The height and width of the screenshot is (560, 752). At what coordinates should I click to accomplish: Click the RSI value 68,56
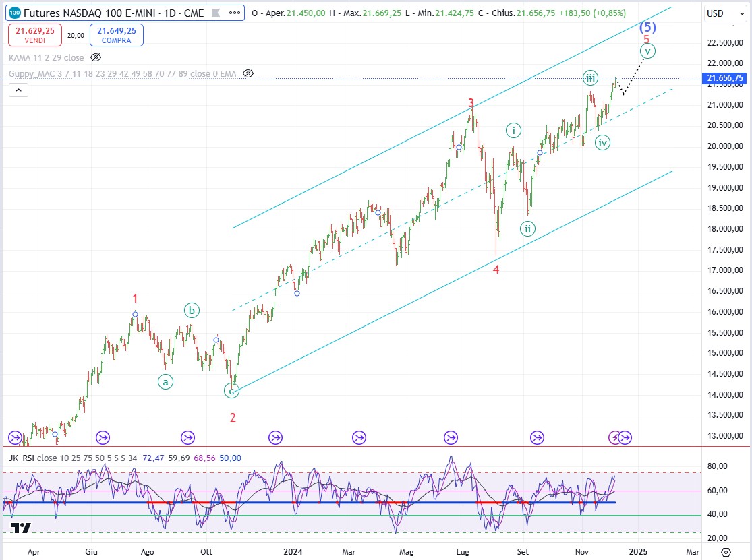click(x=205, y=458)
